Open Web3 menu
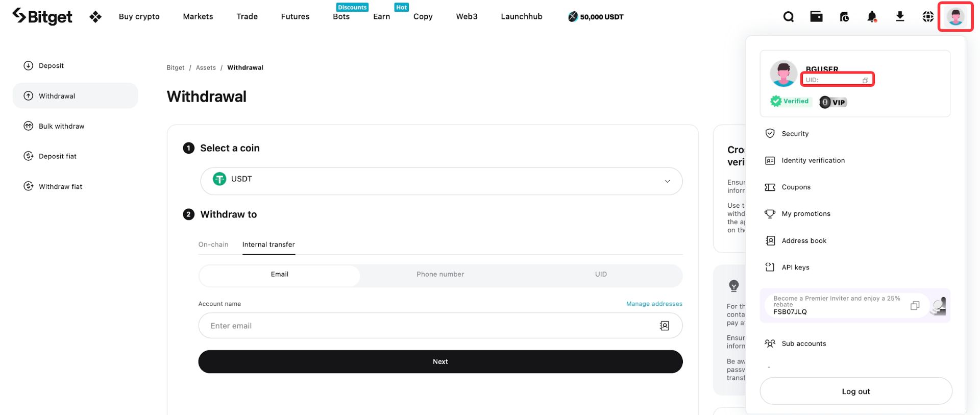This screenshot has width=980, height=415. click(467, 16)
